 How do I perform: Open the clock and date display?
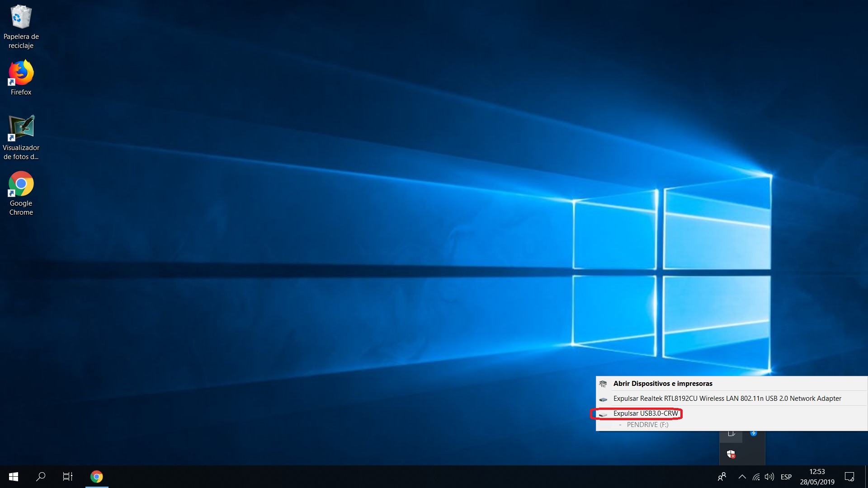pyautogui.click(x=817, y=477)
